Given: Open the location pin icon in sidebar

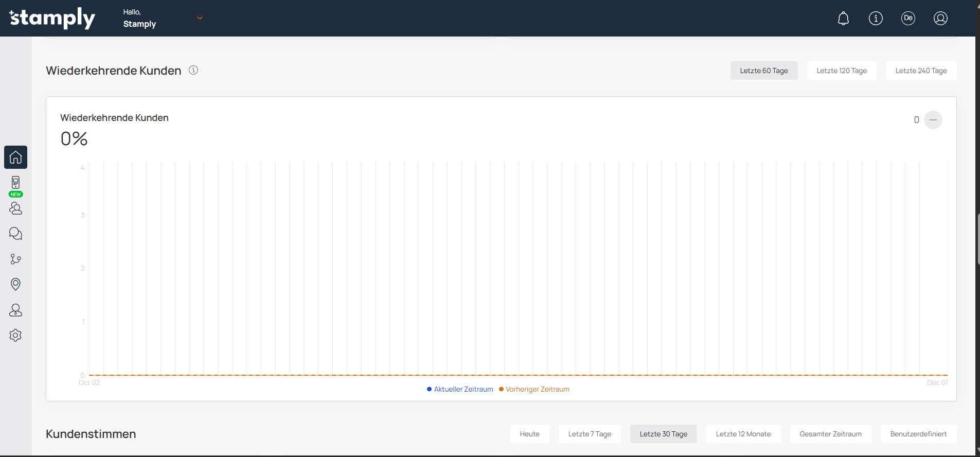Looking at the screenshot, I should 15,284.
